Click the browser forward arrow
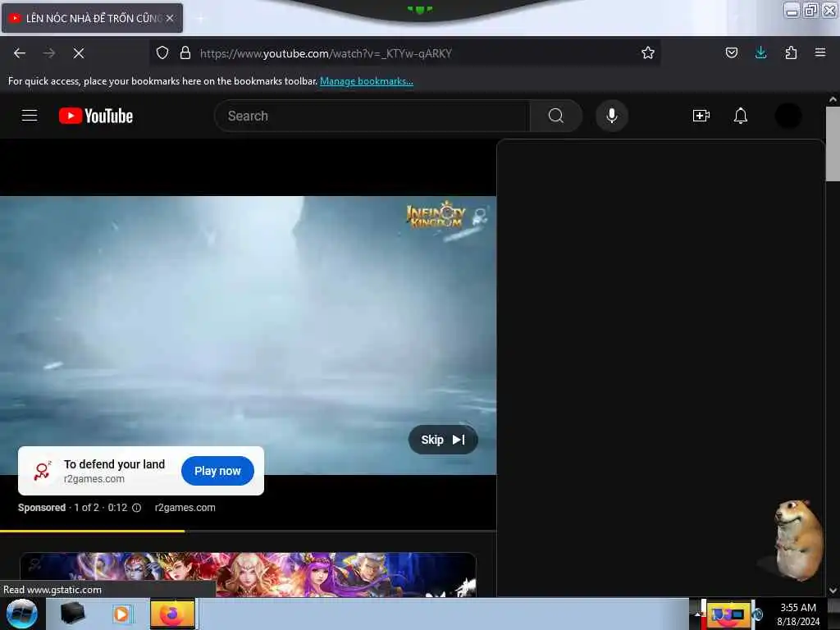This screenshot has height=630, width=840. pos(48,53)
